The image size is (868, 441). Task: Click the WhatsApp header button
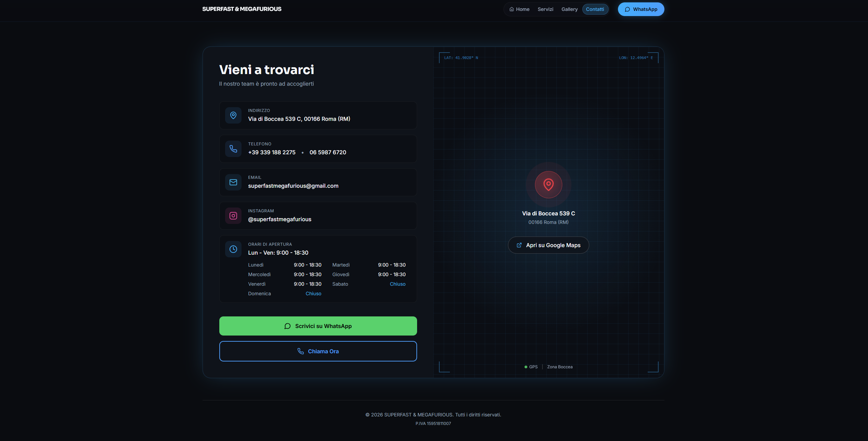pos(641,9)
